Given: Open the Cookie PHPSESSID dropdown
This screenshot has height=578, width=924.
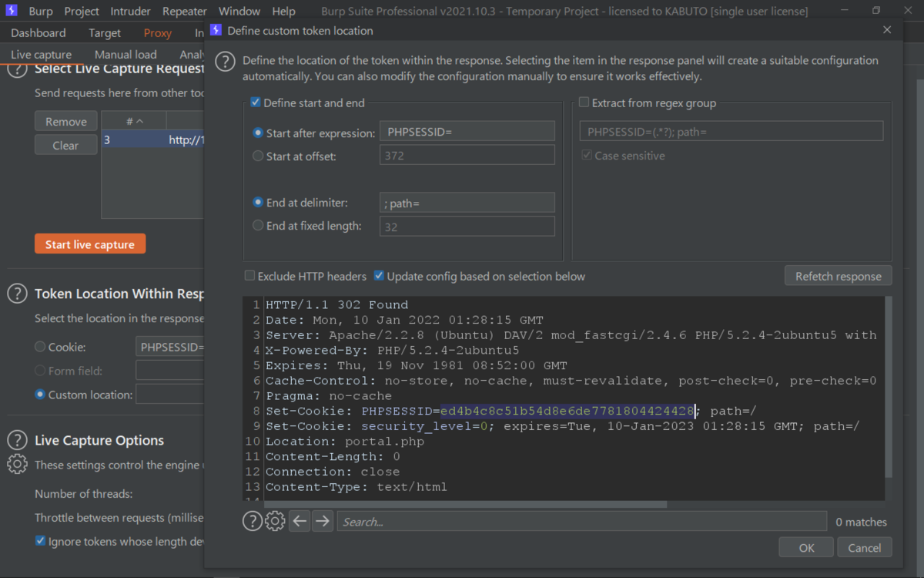Looking at the screenshot, I should coord(170,347).
